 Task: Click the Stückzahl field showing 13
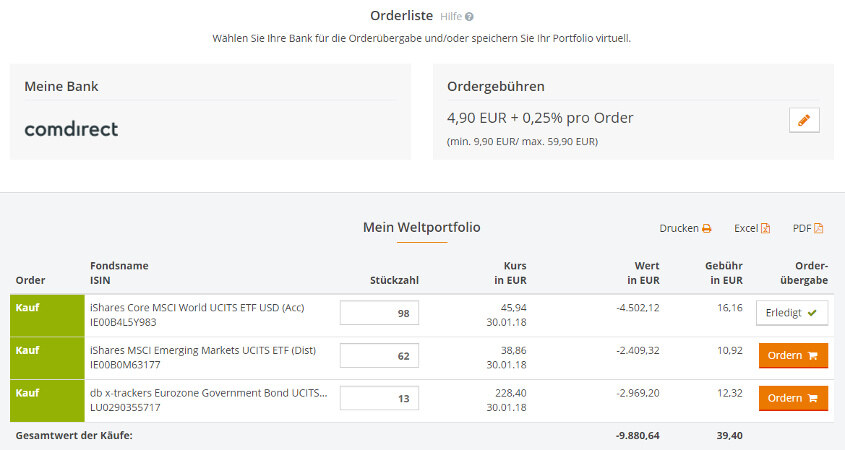tap(379, 399)
